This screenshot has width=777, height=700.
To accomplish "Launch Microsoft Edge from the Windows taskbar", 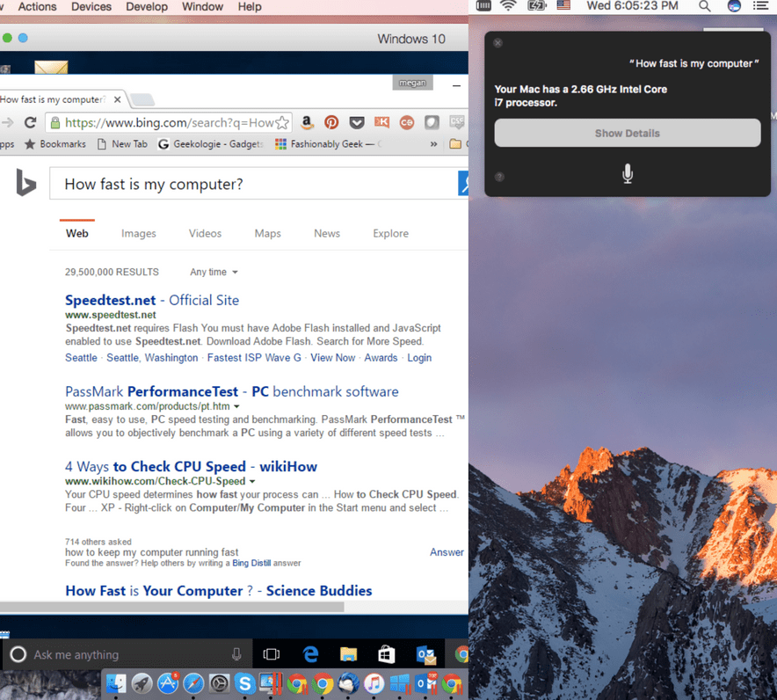I will click(x=310, y=654).
